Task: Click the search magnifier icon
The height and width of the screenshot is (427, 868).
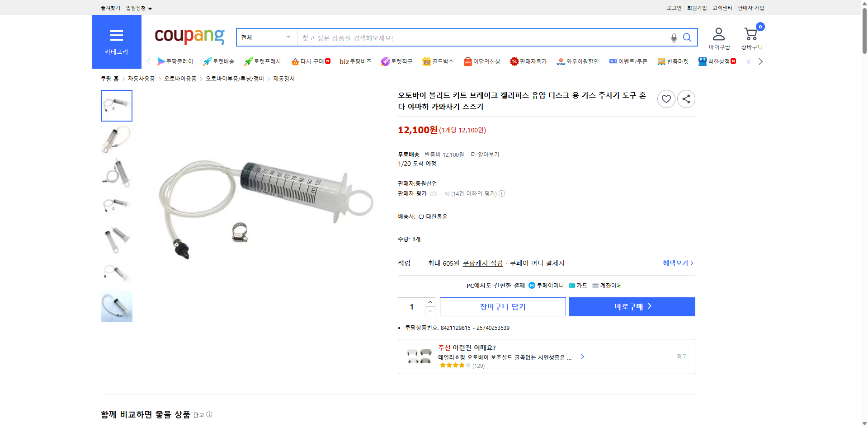Action: coord(687,38)
